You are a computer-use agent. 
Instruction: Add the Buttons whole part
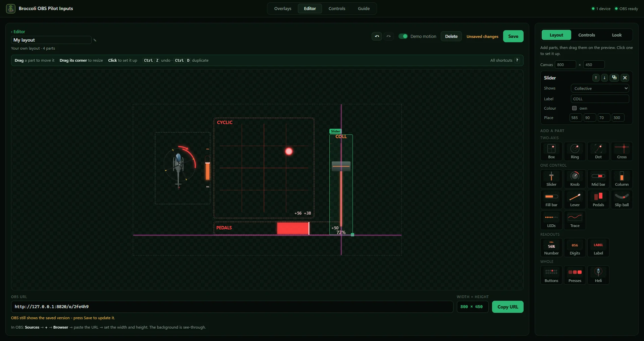551,275
